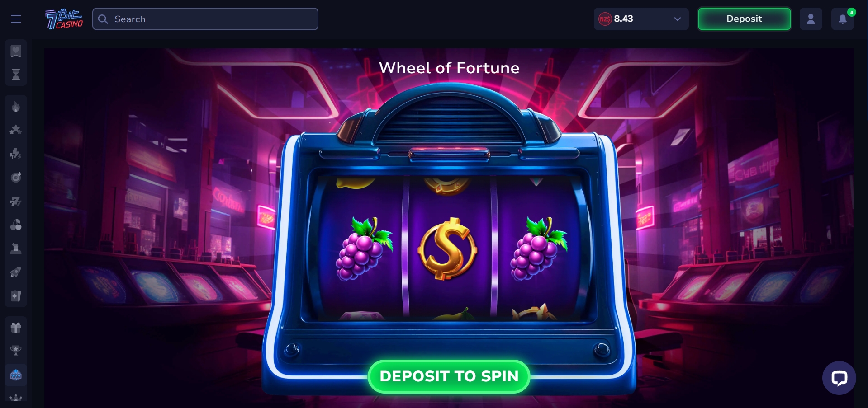Click the green Deposit button

point(744,19)
